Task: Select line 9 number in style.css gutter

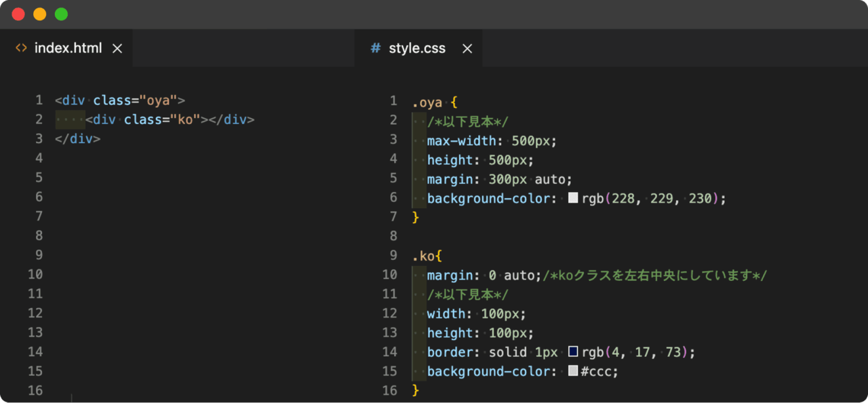Action: pos(393,256)
